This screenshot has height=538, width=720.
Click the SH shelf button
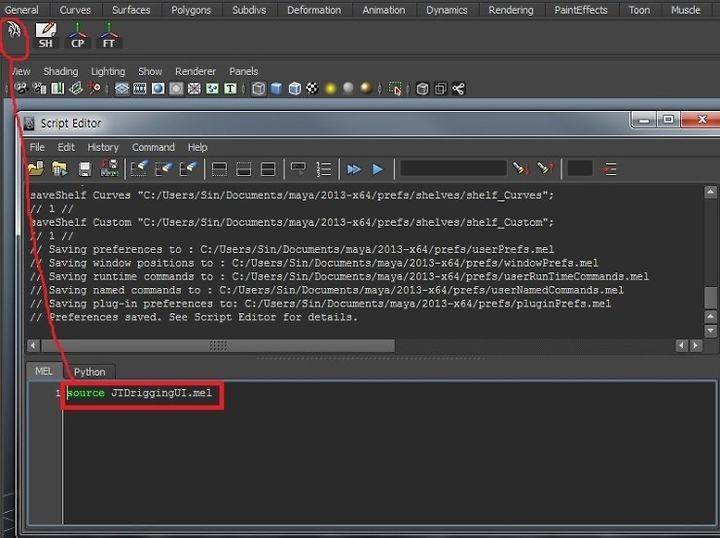pyautogui.click(x=45, y=36)
